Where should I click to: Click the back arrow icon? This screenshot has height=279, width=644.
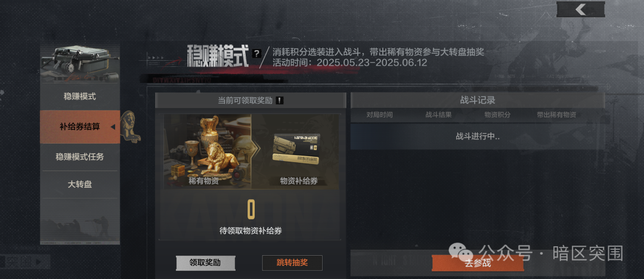[x=580, y=10]
